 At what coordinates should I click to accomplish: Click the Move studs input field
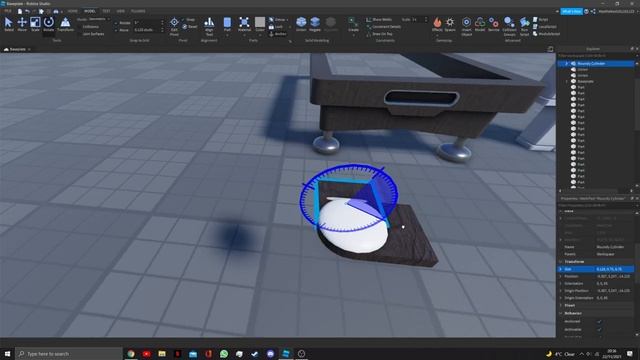click(x=148, y=30)
